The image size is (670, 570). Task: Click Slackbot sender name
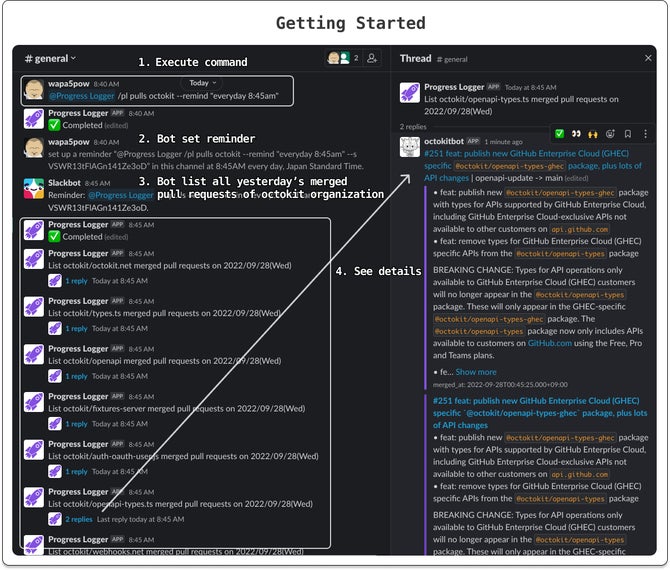[x=64, y=183]
